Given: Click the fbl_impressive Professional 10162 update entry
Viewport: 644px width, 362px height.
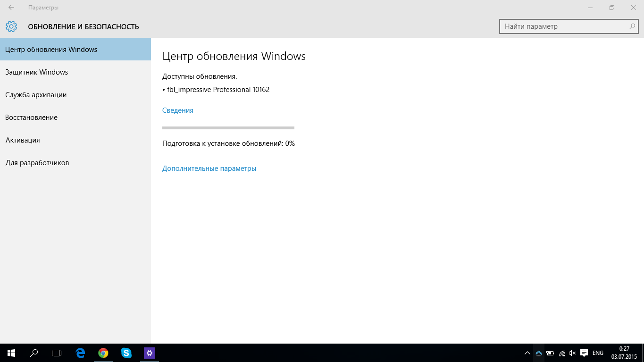Looking at the screenshot, I should pyautogui.click(x=216, y=89).
